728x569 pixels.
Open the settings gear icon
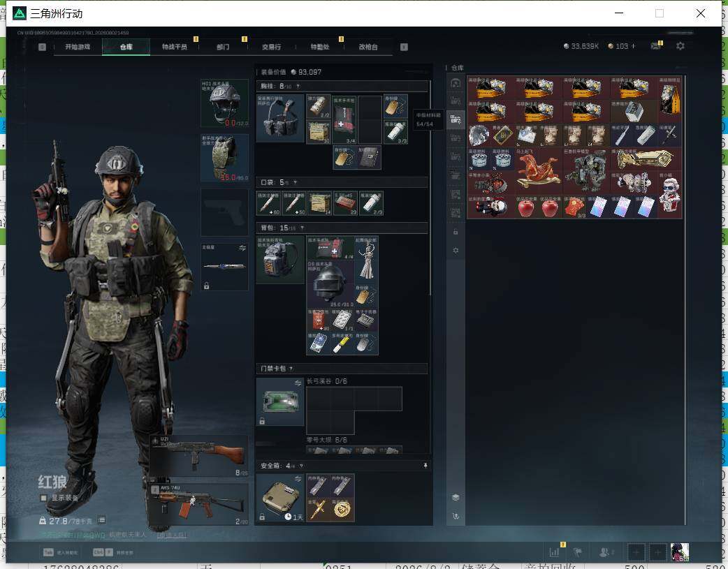click(x=680, y=46)
